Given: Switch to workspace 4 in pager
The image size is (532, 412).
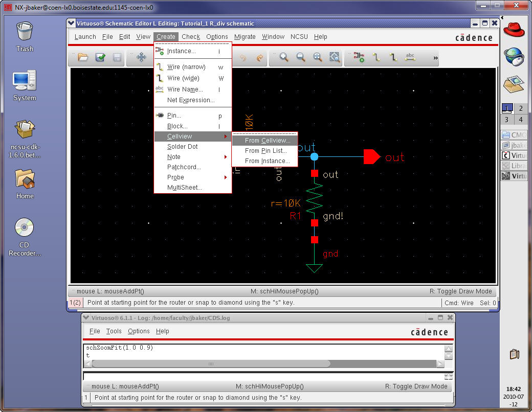Looking at the screenshot, I should pos(521,120).
